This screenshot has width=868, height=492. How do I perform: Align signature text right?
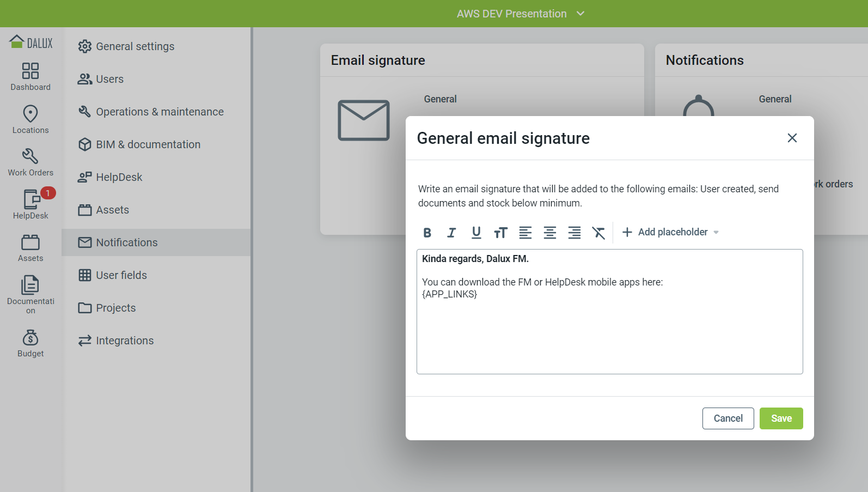tap(574, 233)
